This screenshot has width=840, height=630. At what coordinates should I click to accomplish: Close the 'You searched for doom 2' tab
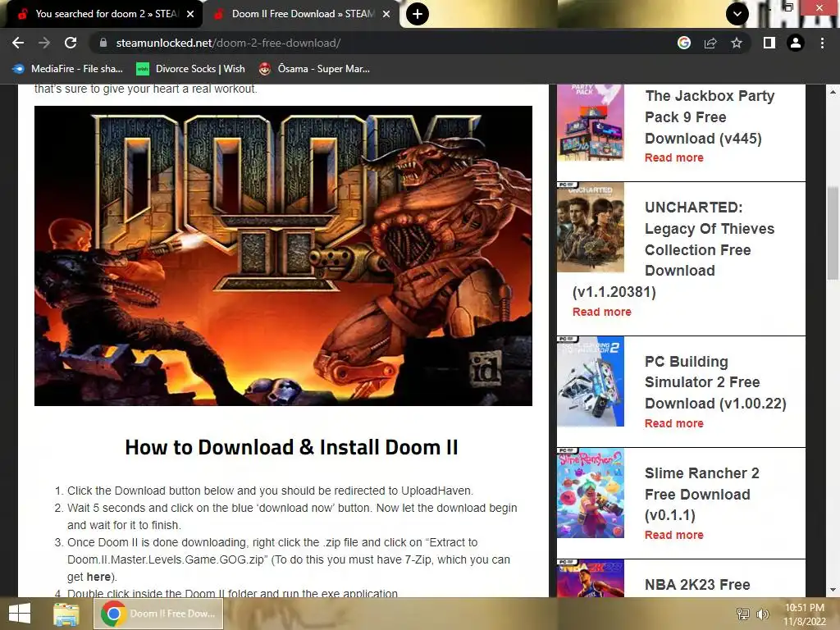click(190, 14)
